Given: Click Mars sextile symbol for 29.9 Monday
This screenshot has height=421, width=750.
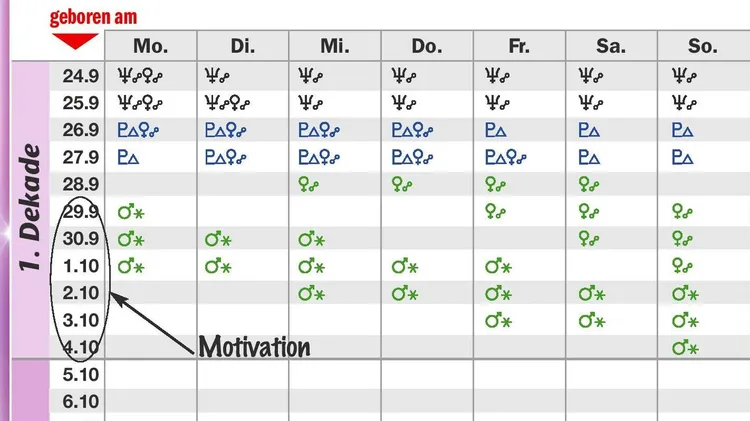Looking at the screenshot, I should [131, 212].
